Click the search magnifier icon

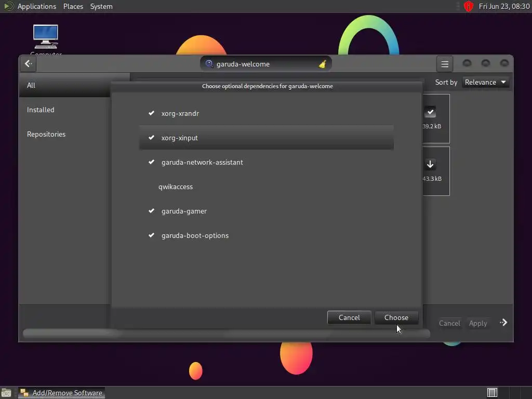coord(209,64)
